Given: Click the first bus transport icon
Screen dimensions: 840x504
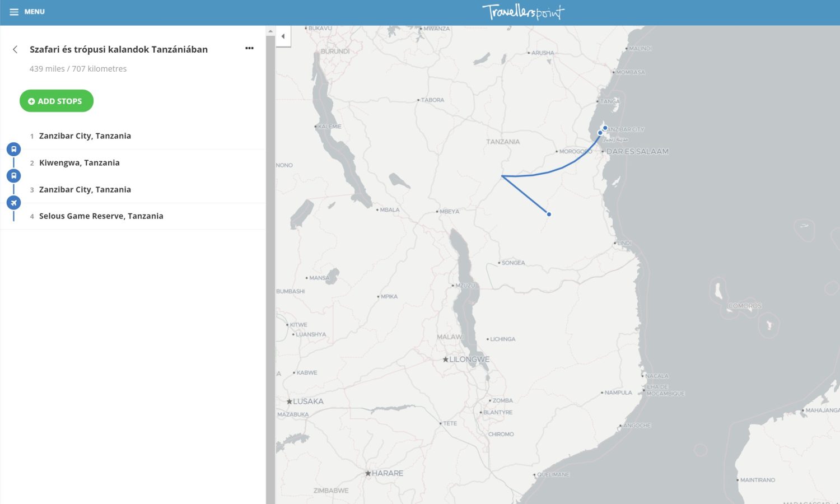Looking at the screenshot, I should [13, 150].
